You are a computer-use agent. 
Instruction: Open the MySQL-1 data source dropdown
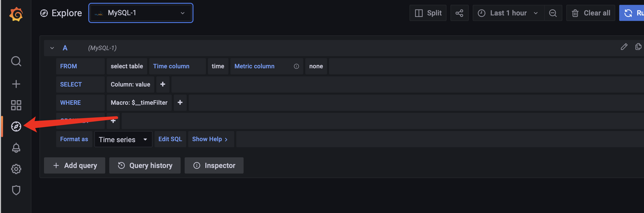click(x=141, y=13)
